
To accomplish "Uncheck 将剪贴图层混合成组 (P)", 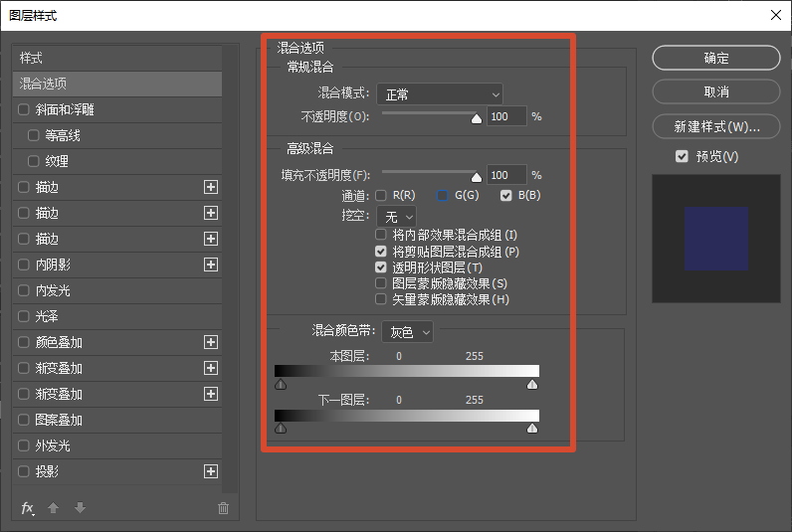I will tap(381, 252).
